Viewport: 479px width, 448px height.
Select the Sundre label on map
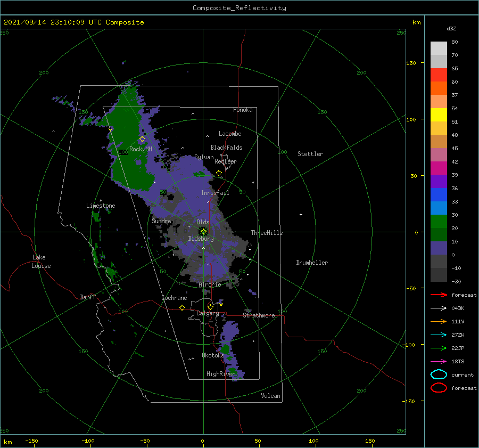pyautogui.click(x=162, y=221)
